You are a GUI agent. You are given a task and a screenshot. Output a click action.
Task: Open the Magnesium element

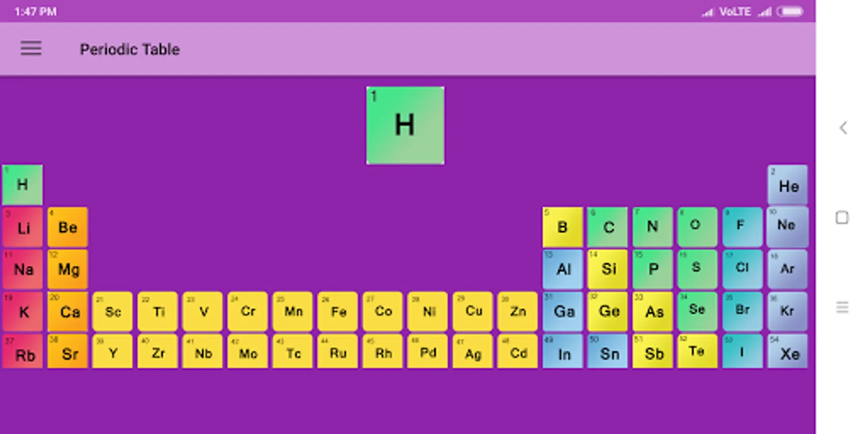pyautogui.click(x=67, y=269)
